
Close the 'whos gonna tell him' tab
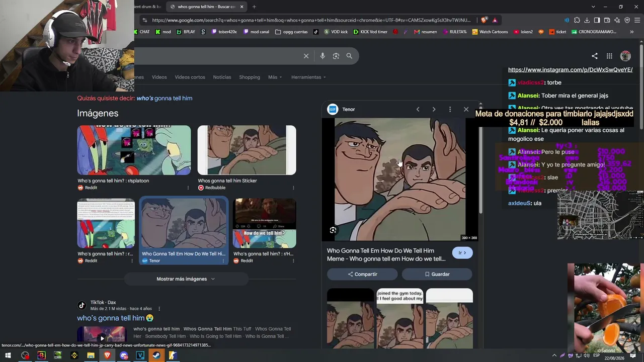[x=242, y=7]
